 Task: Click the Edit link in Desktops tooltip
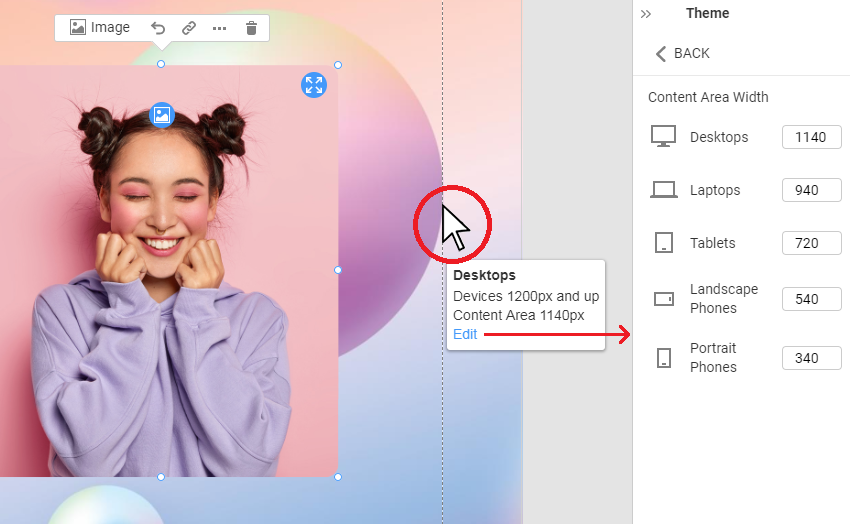click(x=465, y=334)
